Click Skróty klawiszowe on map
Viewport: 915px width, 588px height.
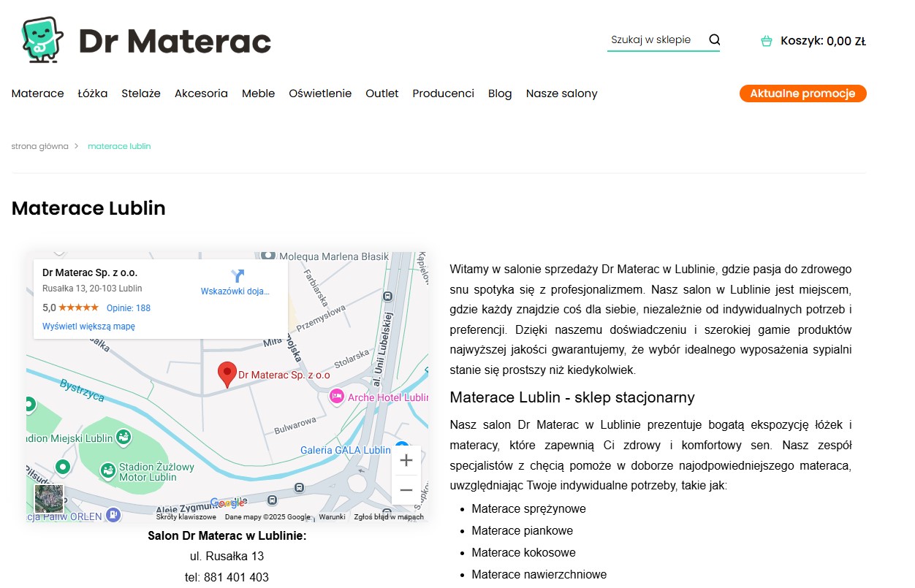click(186, 516)
